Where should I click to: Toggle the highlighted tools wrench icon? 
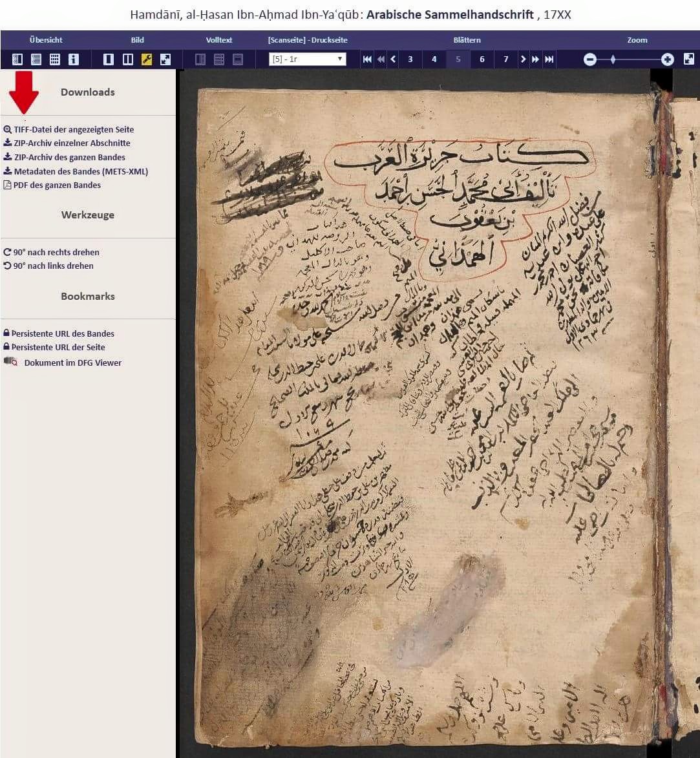tap(147, 59)
